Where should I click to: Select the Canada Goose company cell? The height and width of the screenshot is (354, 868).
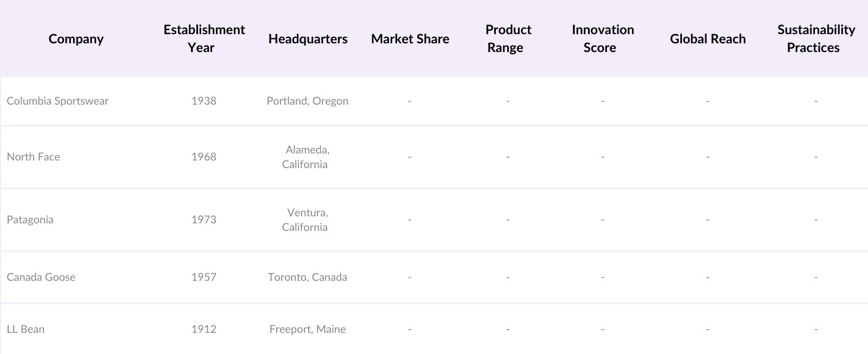(41, 277)
